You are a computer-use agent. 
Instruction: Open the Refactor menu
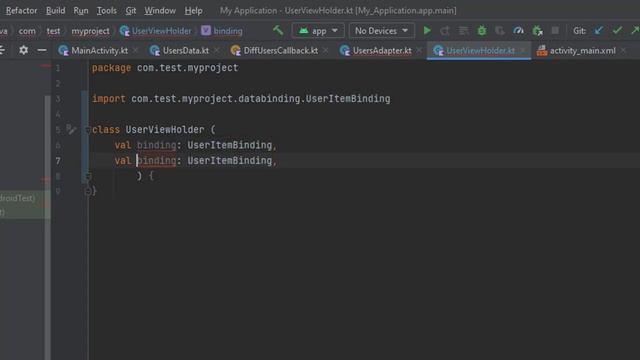[21, 11]
